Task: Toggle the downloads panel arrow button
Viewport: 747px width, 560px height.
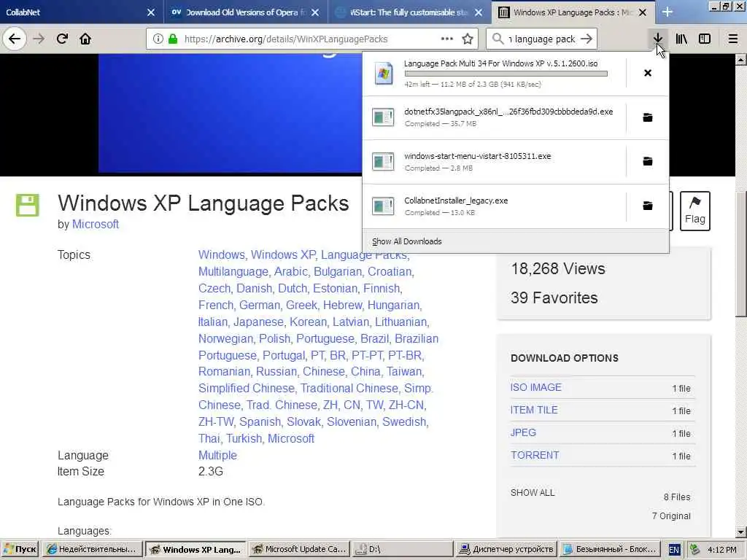Action: (x=658, y=39)
